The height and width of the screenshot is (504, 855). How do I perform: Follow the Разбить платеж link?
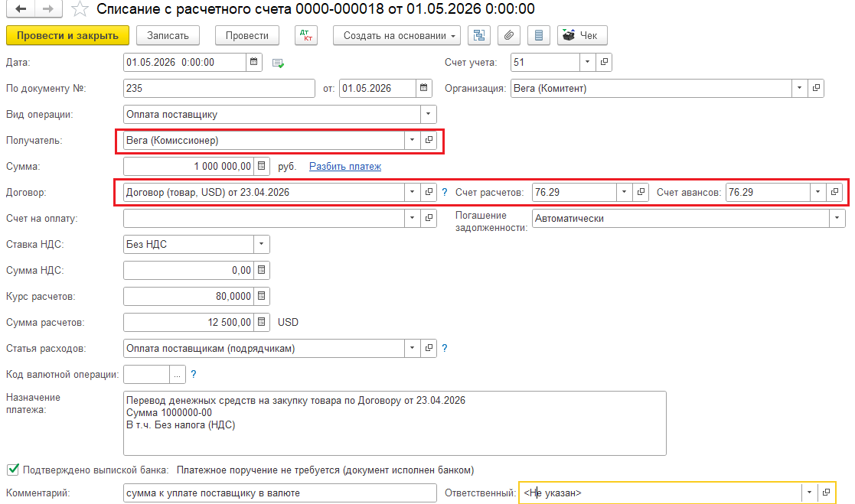point(345,166)
